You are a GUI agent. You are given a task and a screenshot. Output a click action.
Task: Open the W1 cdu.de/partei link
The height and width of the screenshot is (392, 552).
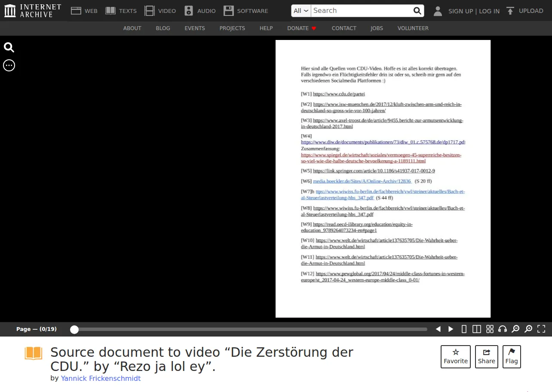pos(339,94)
